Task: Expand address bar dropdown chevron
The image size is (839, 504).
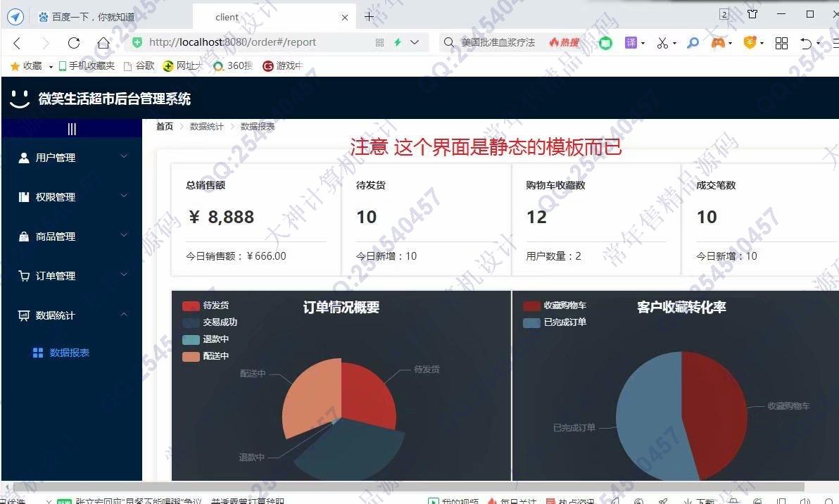Action: tap(415, 42)
